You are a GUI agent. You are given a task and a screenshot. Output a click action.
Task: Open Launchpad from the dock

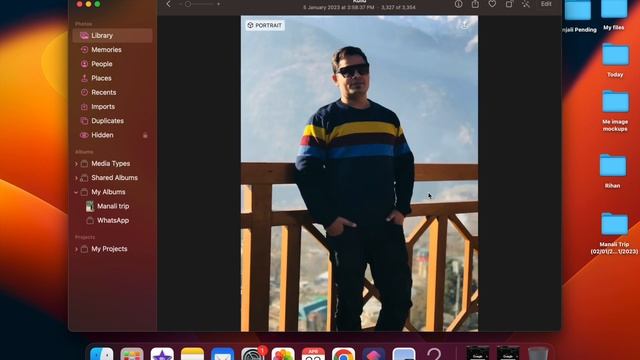point(131,354)
